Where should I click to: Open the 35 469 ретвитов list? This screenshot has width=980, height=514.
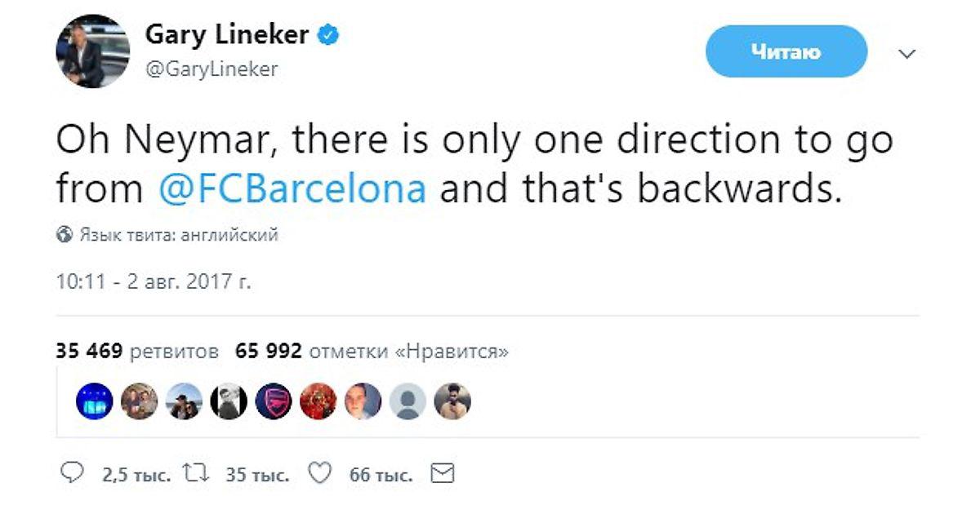point(137,352)
